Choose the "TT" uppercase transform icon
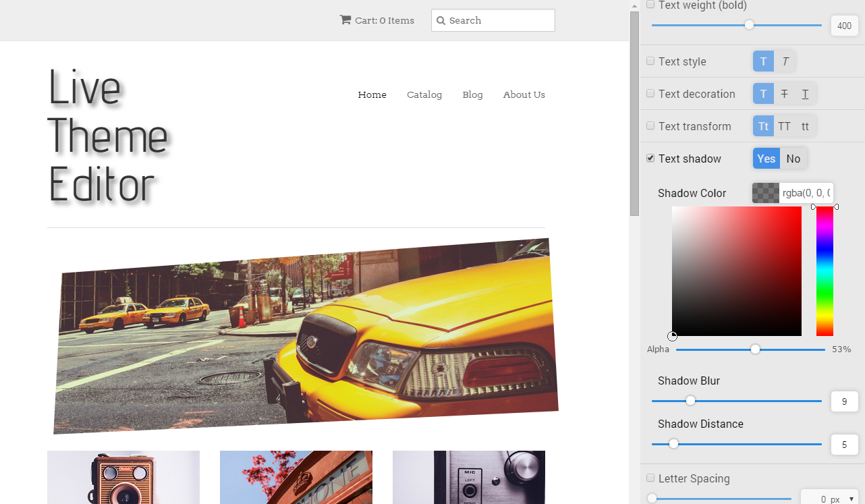Image resolution: width=865 pixels, height=504 pixels. pos(785,125)
